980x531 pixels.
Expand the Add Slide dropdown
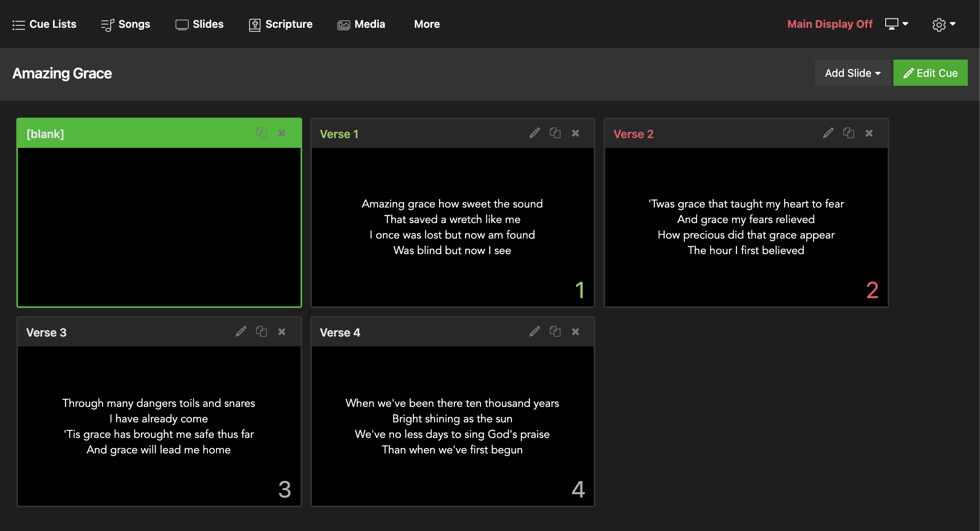[853, 73]
